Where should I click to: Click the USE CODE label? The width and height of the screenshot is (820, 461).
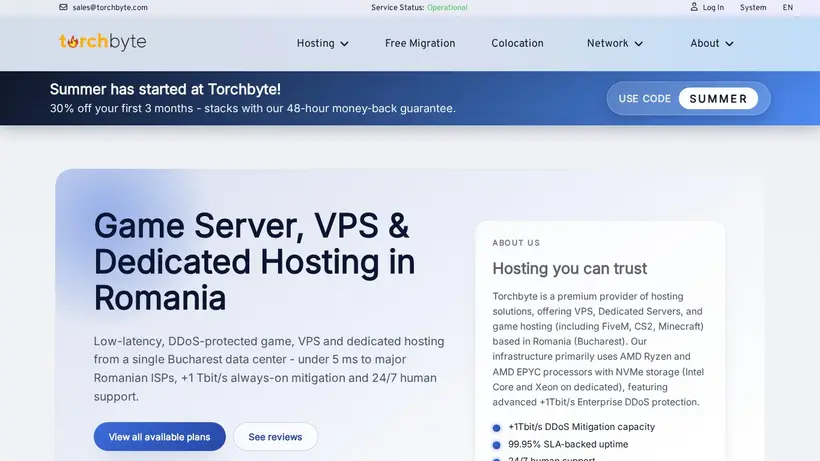pyautogui.click(x=644, y=99)
